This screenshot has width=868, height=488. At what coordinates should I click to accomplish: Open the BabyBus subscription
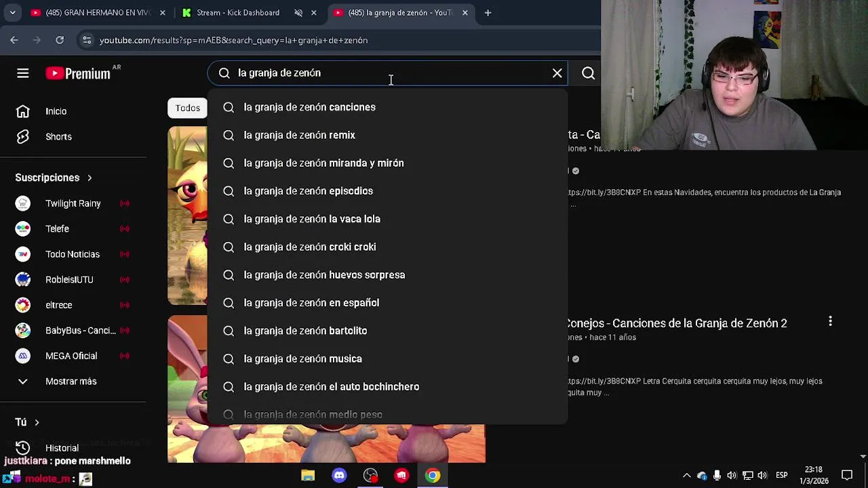tap(73, 331)
